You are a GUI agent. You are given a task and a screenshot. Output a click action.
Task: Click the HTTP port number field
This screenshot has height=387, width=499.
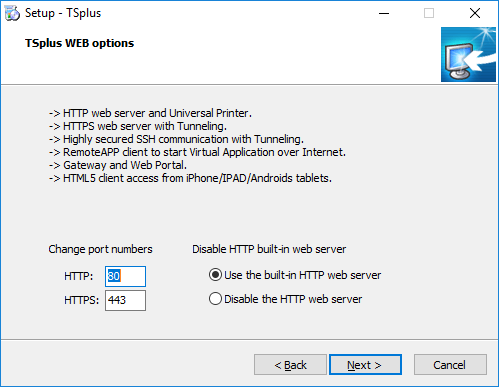pos(125,276)
